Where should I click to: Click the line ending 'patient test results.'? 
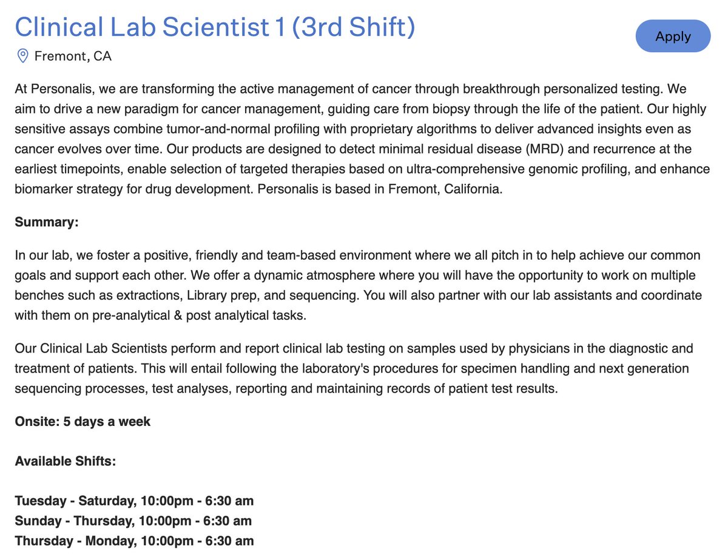pos(286,388)
